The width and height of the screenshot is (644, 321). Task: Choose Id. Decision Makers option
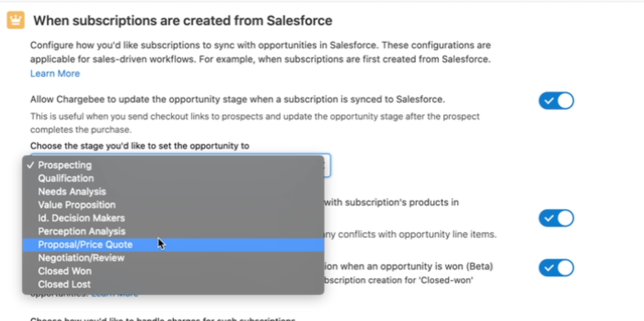point(81,218)
